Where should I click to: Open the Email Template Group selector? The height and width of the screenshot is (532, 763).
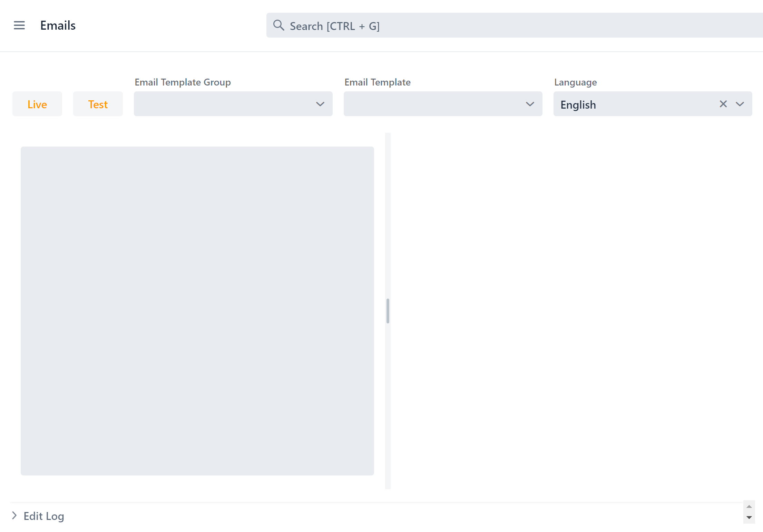point(233,104)
